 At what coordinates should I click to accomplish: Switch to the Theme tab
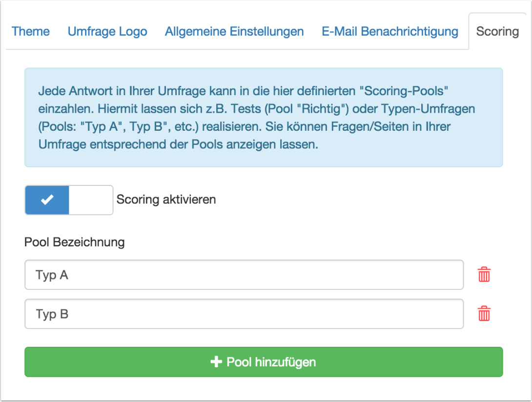click(x=31, y=32)
